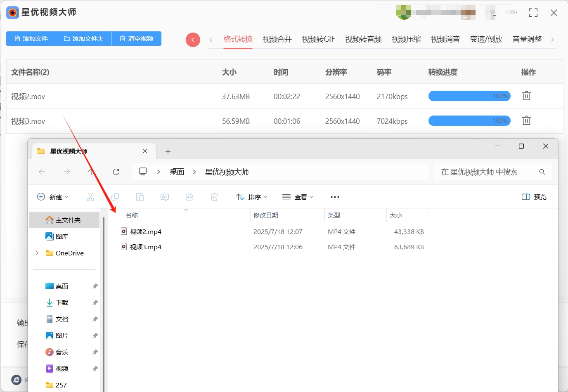Click the 清空视频 button
The height and width of the screenshot is (392, 568).
137,39
